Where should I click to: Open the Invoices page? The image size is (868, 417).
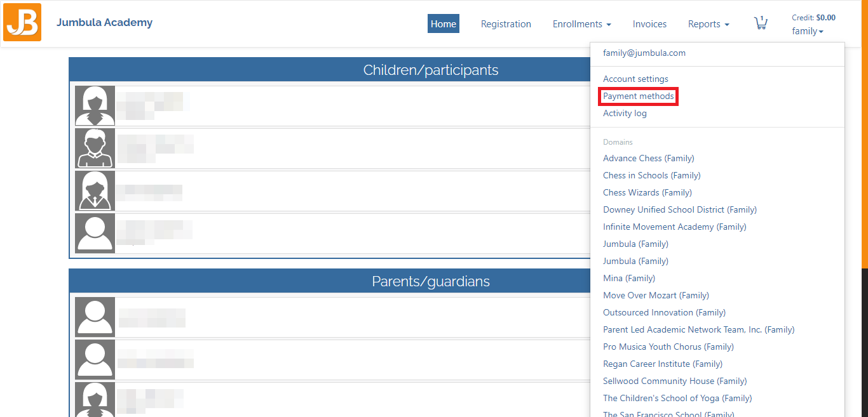pyautogui.click(x=649, y=24)
